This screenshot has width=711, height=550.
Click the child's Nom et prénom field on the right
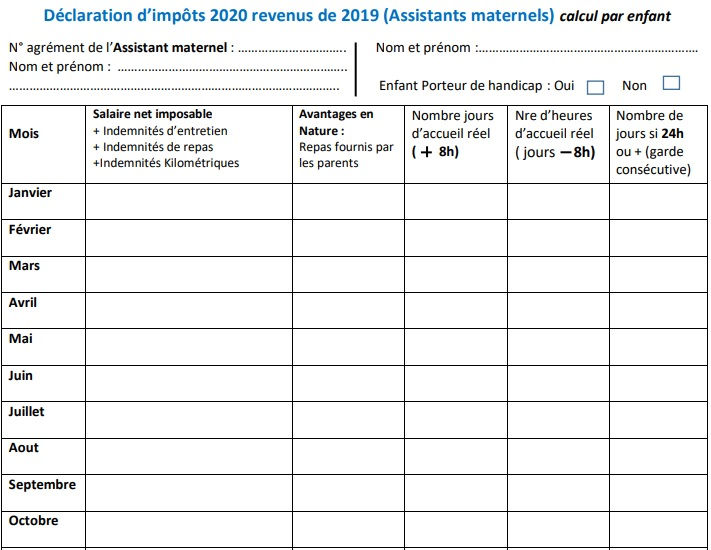tap(587, 49)
